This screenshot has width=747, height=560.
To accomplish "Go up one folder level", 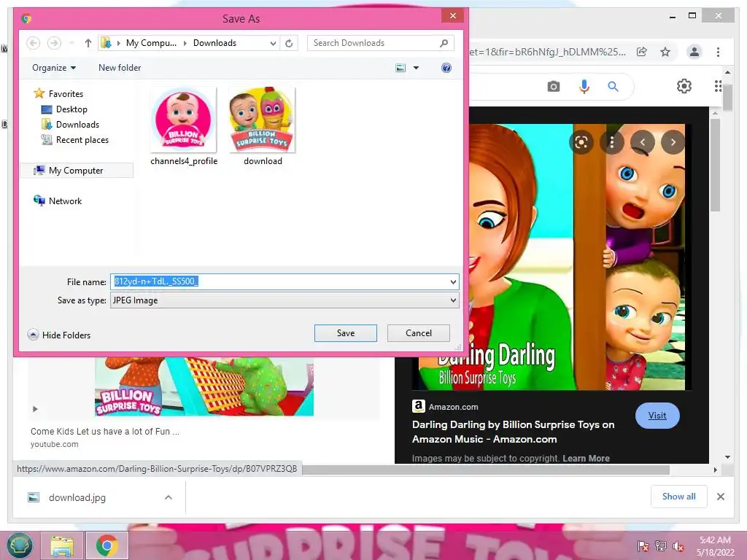I will click(x=88, y=43).
